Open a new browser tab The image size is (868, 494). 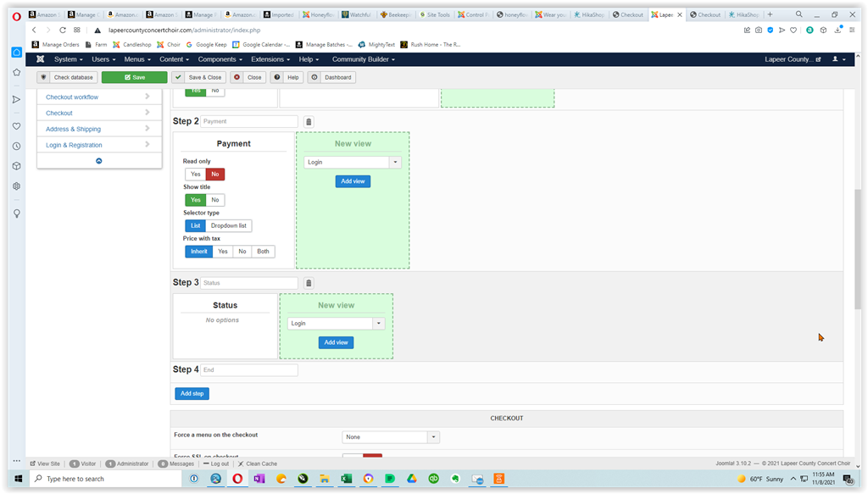770,14
